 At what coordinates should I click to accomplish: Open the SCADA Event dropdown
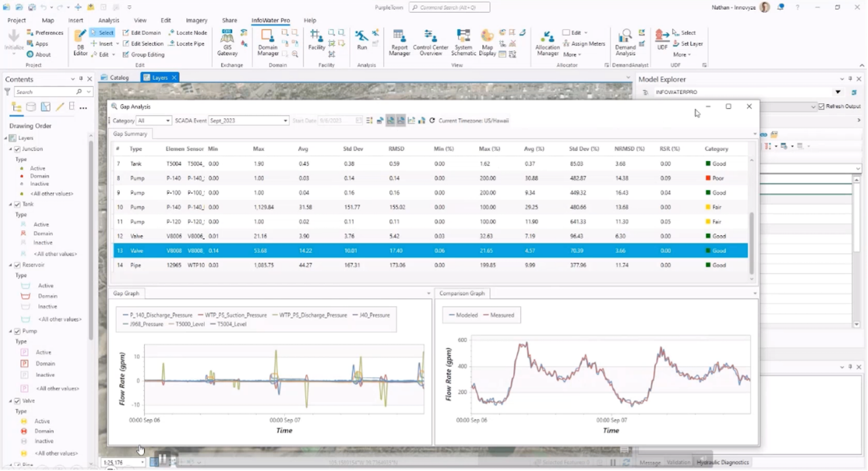pyautogui.click(x=249, y=120)
